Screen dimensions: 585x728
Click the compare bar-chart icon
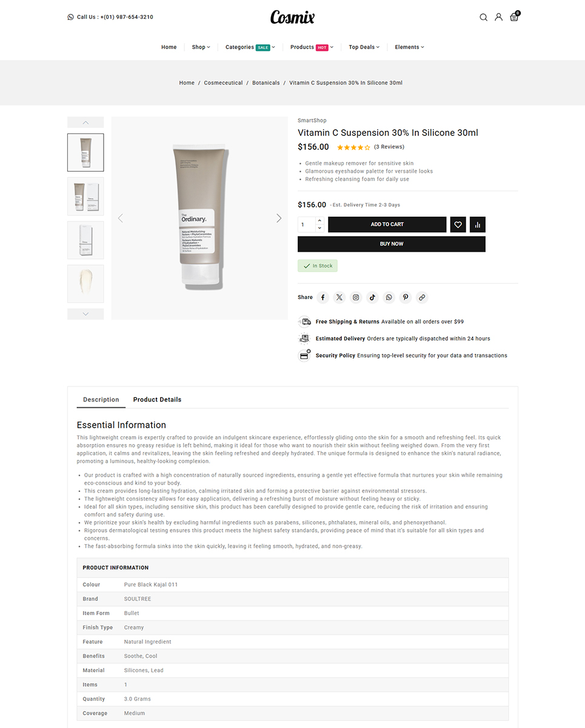coord(478,224)
